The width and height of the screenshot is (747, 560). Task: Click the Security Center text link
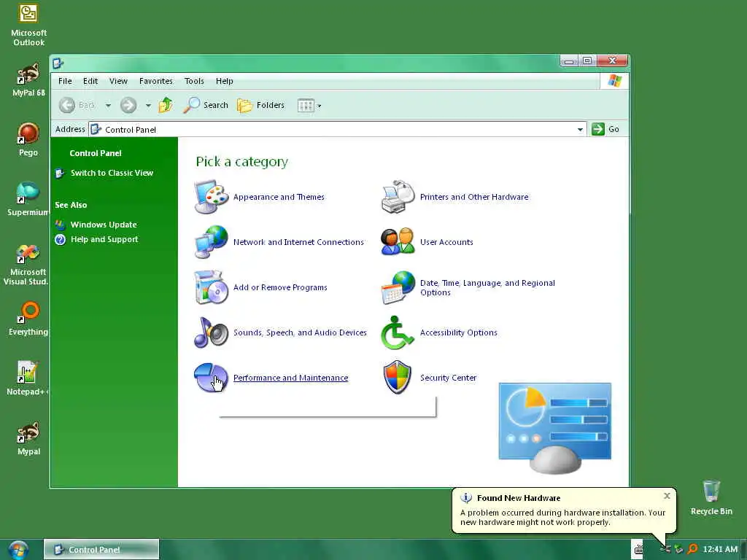pyautogui.click(x=448, y=378)
